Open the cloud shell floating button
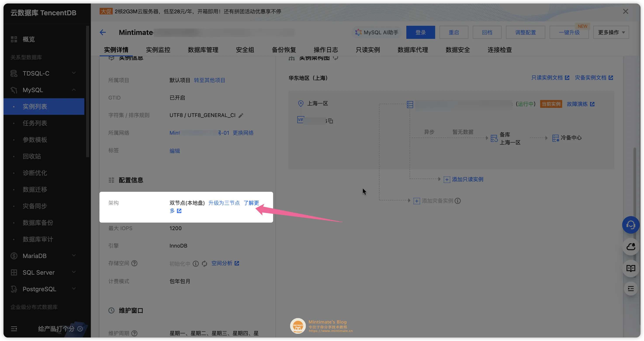This screenshot has width=644, height=341. click(630, 246)
